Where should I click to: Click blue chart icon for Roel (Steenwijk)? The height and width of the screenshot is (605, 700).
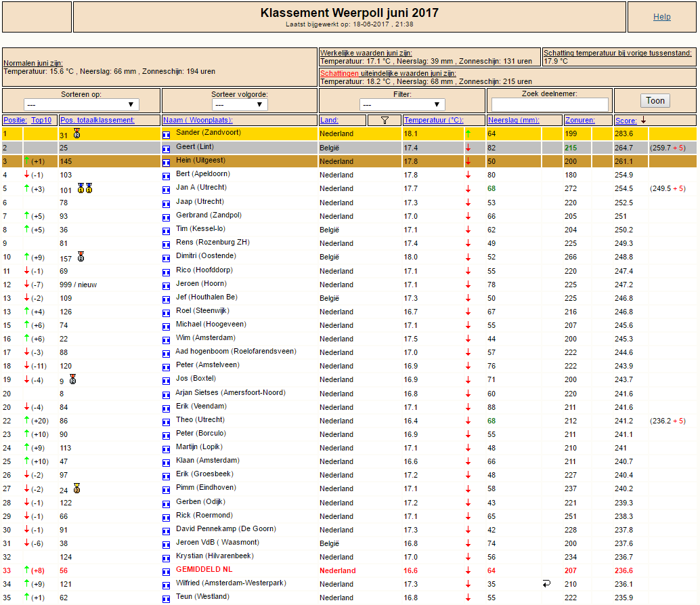[166, 313]
